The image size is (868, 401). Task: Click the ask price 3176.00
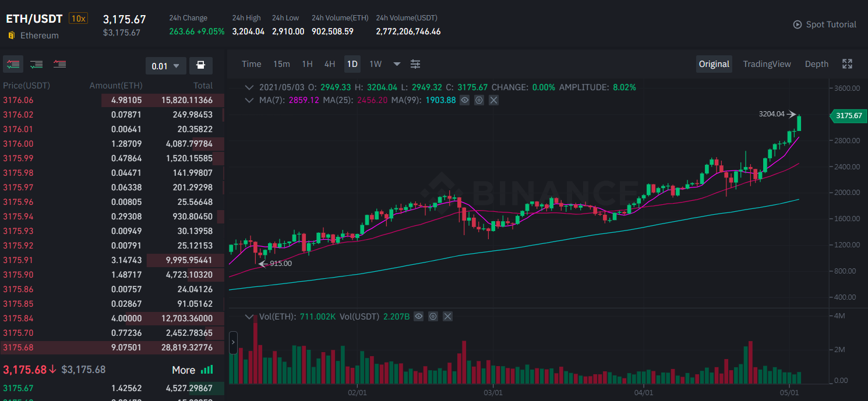18,144
